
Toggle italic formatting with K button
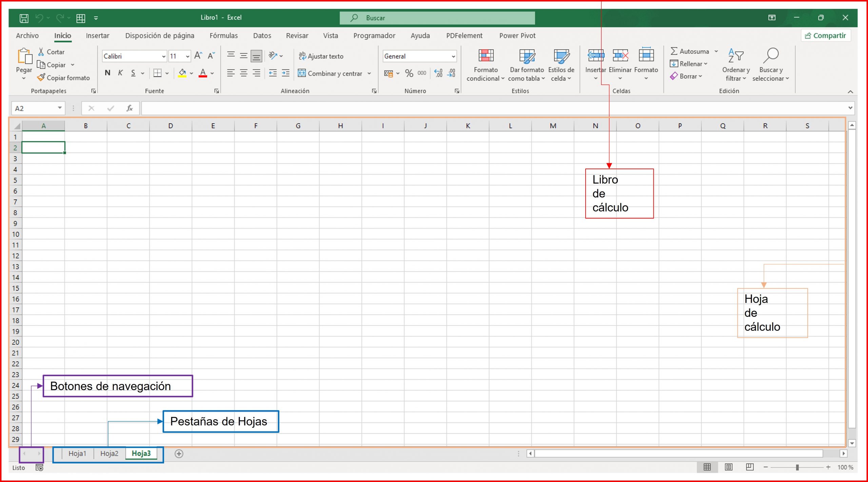(120, 72)
